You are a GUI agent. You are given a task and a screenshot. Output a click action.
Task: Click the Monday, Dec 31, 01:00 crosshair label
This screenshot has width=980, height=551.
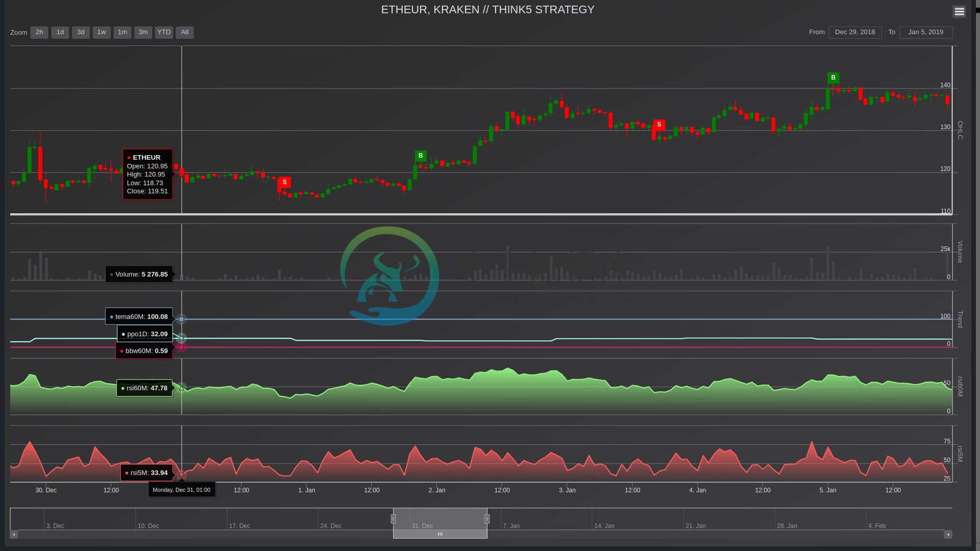(181, 490)
